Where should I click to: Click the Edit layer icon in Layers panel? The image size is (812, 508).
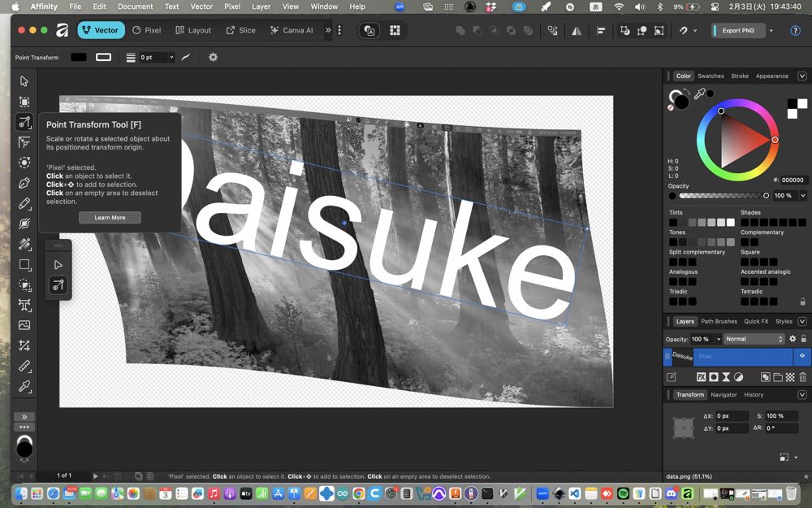tap(672, 377)
